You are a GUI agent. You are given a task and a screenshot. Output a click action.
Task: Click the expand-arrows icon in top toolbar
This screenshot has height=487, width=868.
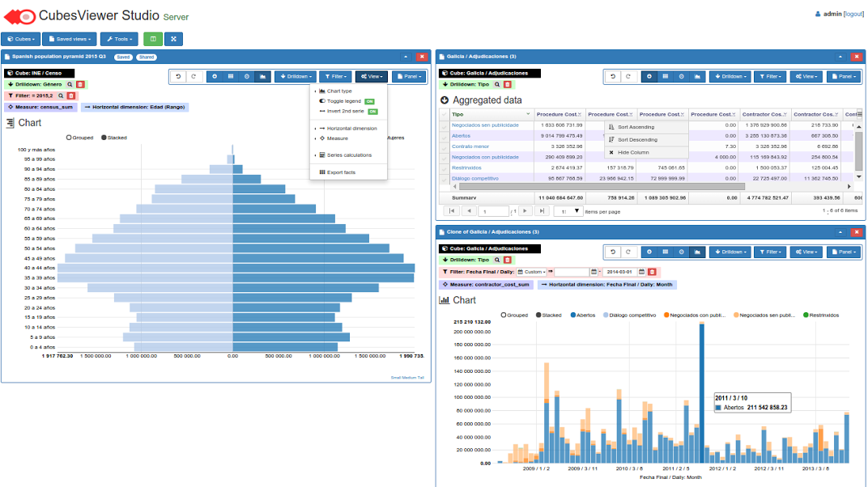(173, 39)
